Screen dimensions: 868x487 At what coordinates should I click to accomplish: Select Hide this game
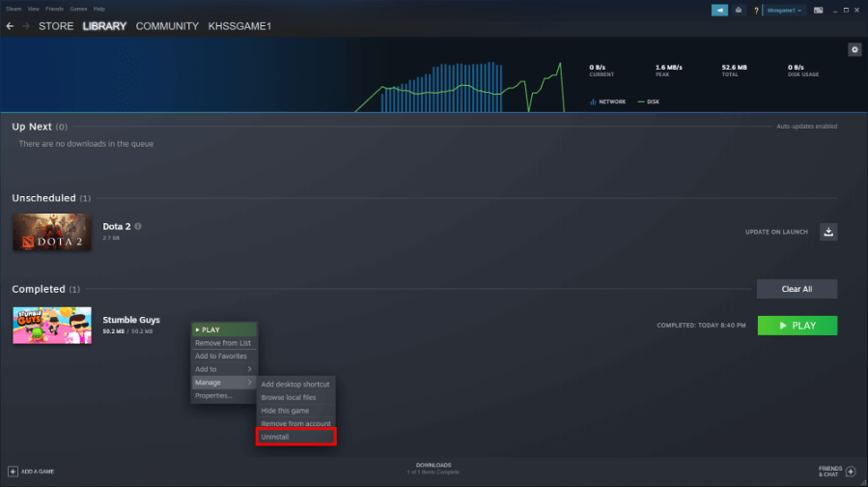point(295,411)
